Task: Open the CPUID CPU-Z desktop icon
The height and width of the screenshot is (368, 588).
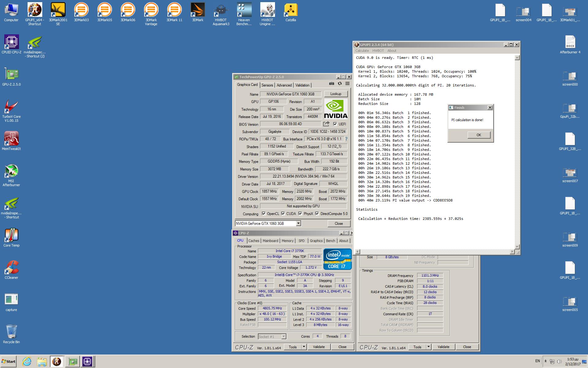Action: pos(11,44)
